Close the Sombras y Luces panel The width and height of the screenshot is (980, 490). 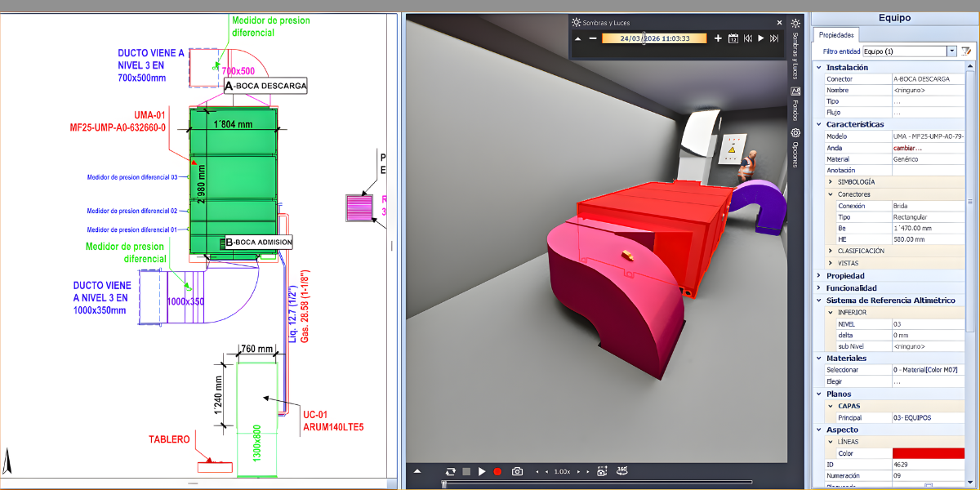coord(779,23)
